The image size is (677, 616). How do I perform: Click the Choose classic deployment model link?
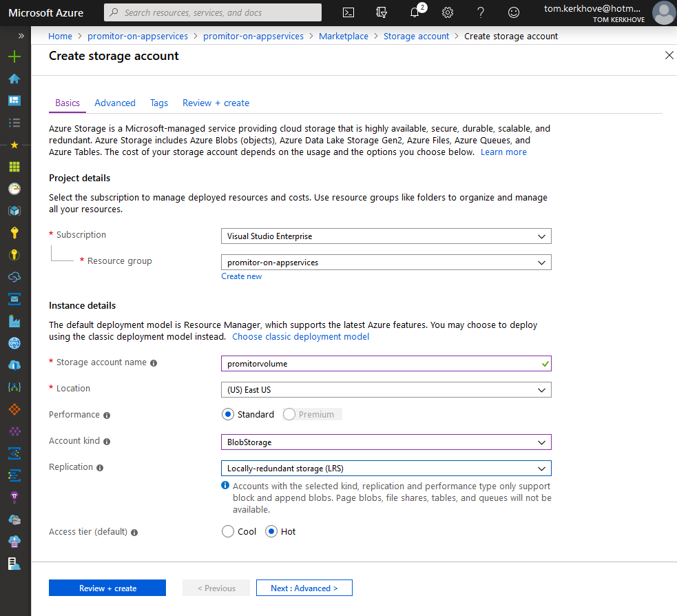(x=300, y=337)
